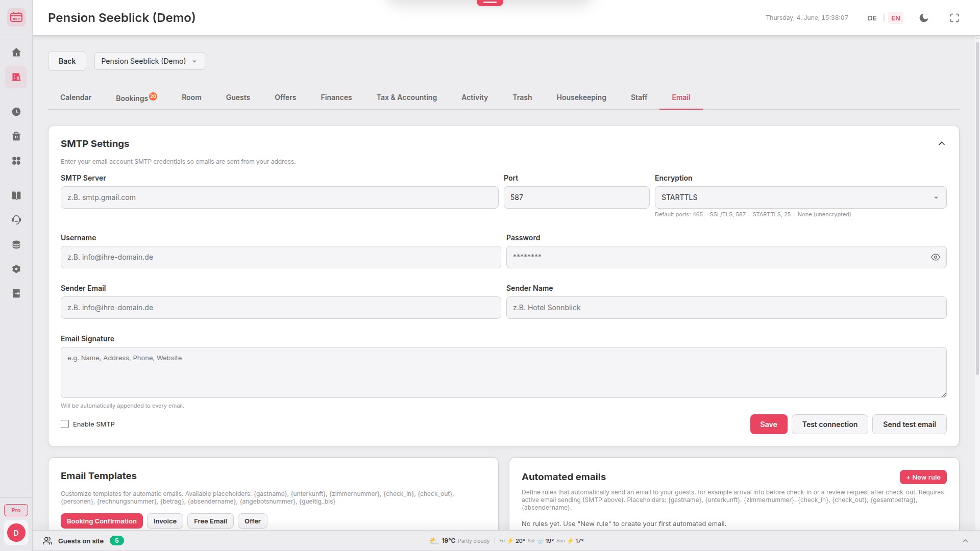Open the Tax & Accounting tab
Screen dimensions: 980x551
click(x=407, y=97)
